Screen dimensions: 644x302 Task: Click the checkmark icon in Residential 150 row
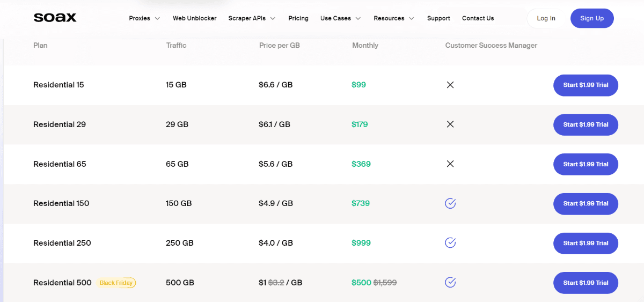450,203
